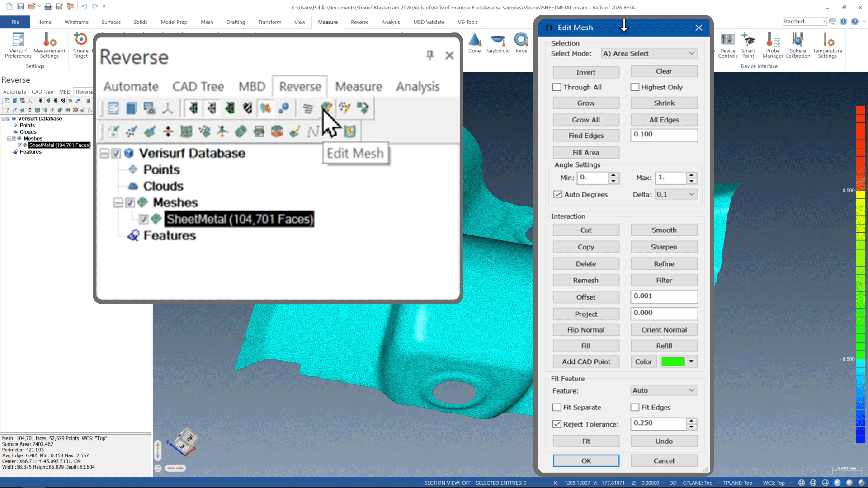Screen dimensions: 868x488
Task: Click the help question mark icon
Action: pyautogui.click(x=854, y=22)
